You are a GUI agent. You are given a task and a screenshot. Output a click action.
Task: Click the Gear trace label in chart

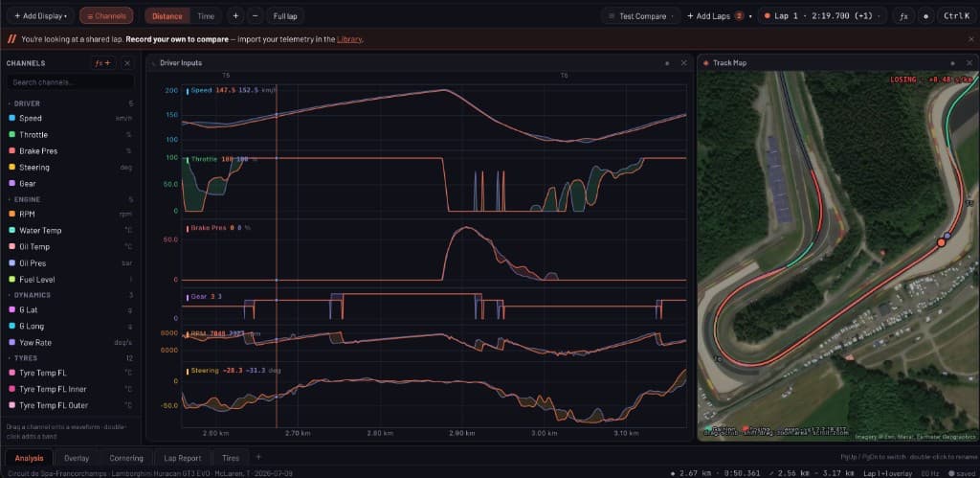coord(198,297)
